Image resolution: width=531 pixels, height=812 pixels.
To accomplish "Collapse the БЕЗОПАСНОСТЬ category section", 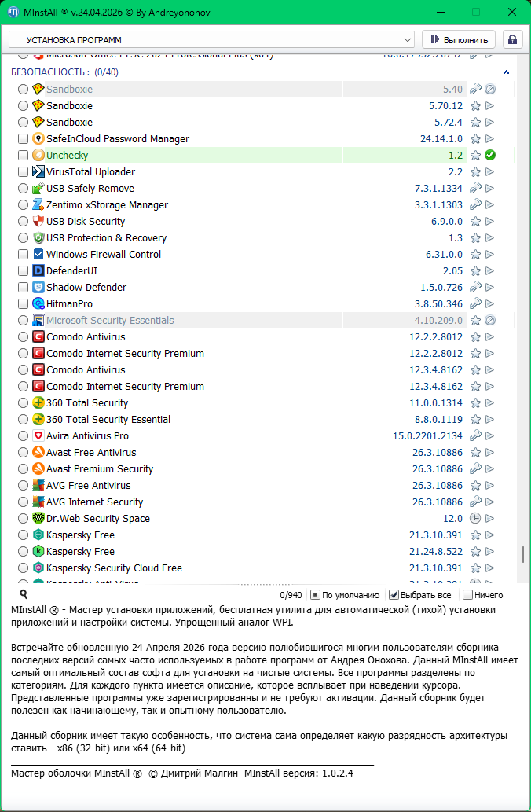I will tap(506, 72).
